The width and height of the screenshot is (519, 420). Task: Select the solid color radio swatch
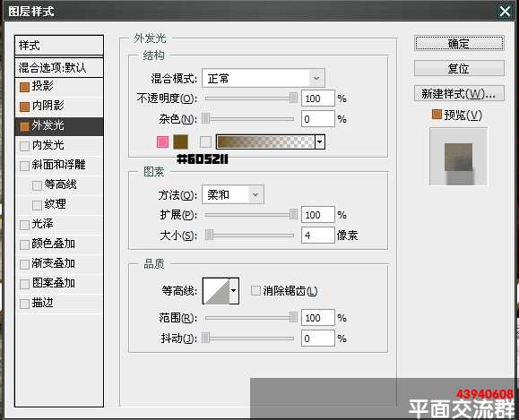tap(162, 141)
